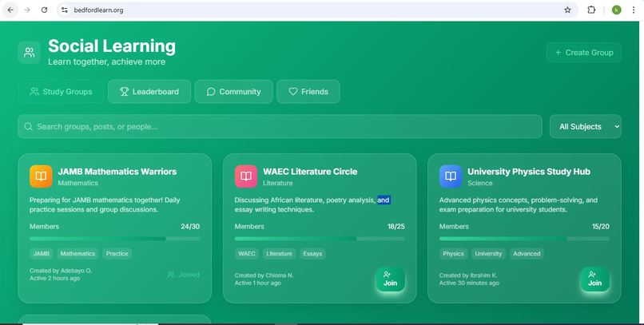Click "Learn together, achieve more" subtitle
The height and width of the screenshot is (325, 644).
click(x=107, y=62)
